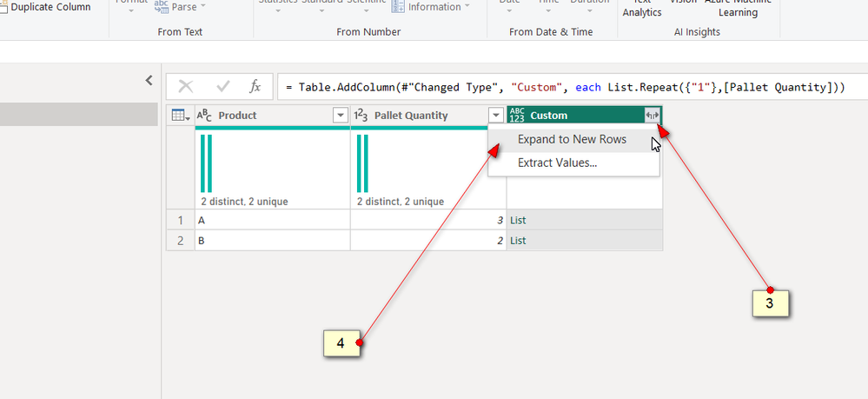The width and height of the screenshot is (868, 399).
Task: Click the Text Analytics button
Action: coord(642,8)
